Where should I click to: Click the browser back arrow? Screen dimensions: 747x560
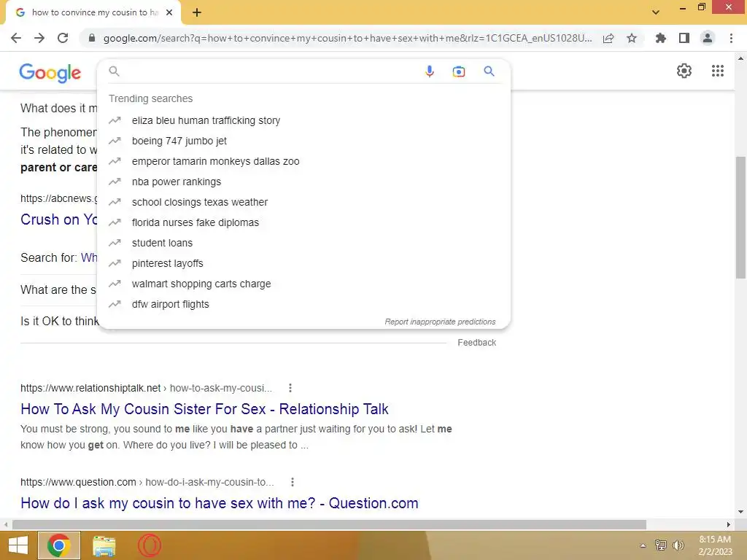point(16,38)
